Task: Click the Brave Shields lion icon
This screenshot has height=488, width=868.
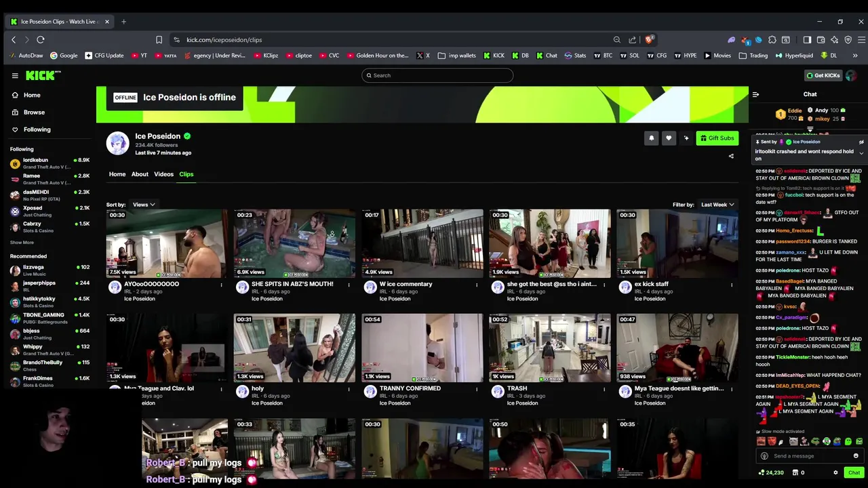Action: pyautogui.click(x=648, y=40)
